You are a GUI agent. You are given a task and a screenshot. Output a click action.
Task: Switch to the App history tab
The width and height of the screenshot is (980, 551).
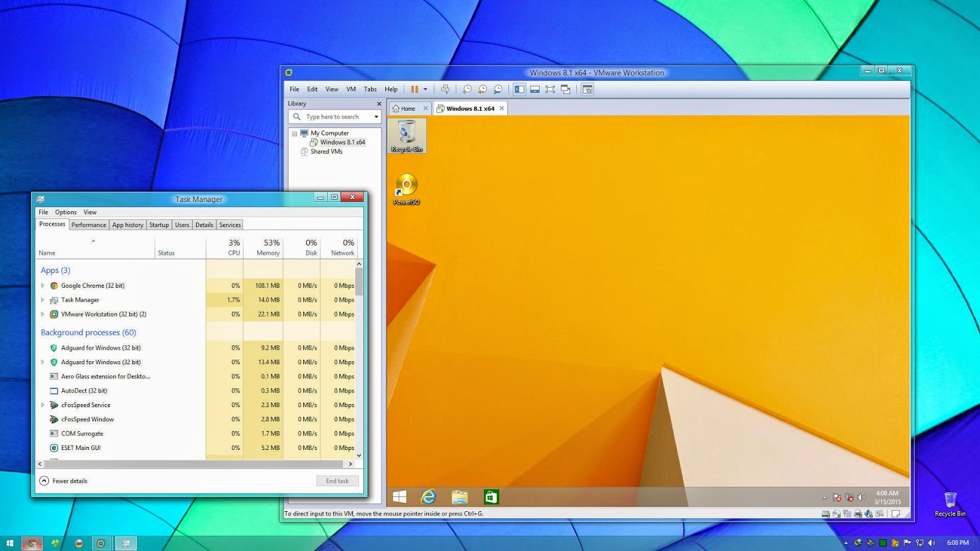127,225
